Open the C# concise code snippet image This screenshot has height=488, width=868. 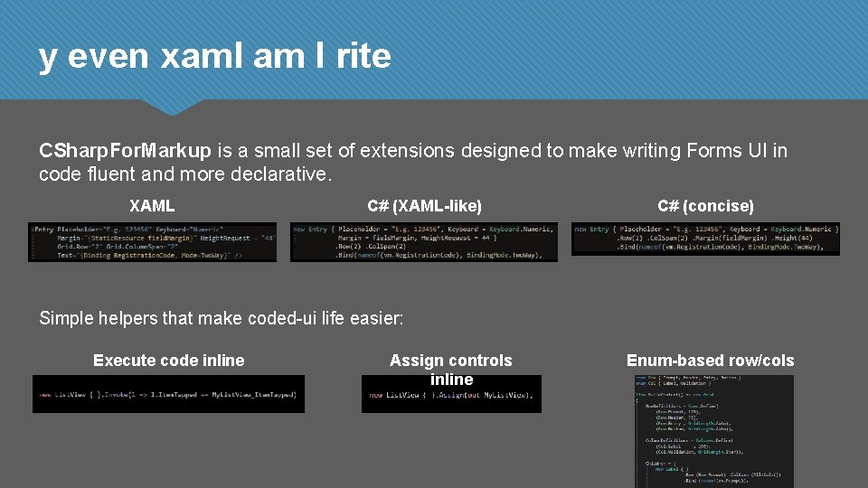(x=706, y=239)
